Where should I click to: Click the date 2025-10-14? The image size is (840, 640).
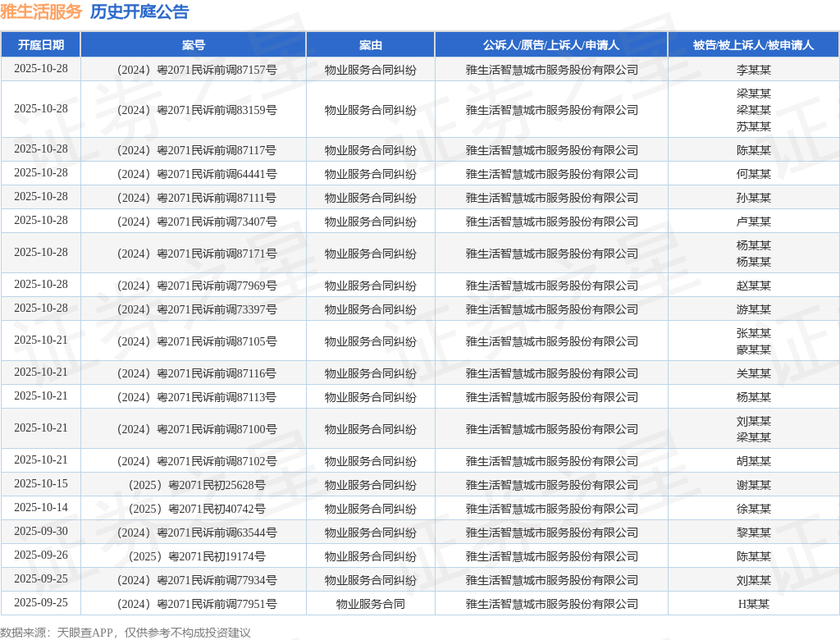tap(41, 508)
